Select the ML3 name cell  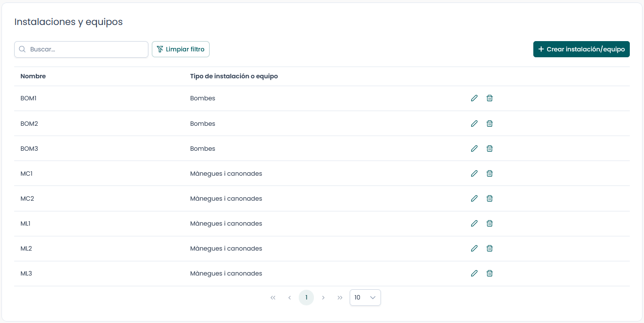click(26, 273)
